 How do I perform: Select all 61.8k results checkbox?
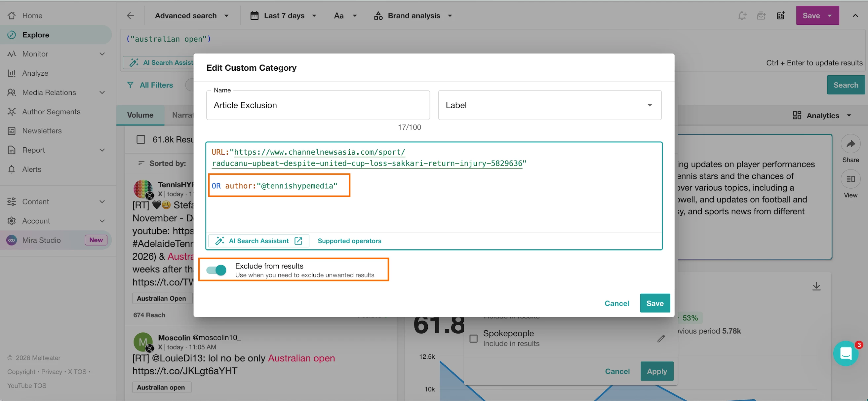point(141,139)
